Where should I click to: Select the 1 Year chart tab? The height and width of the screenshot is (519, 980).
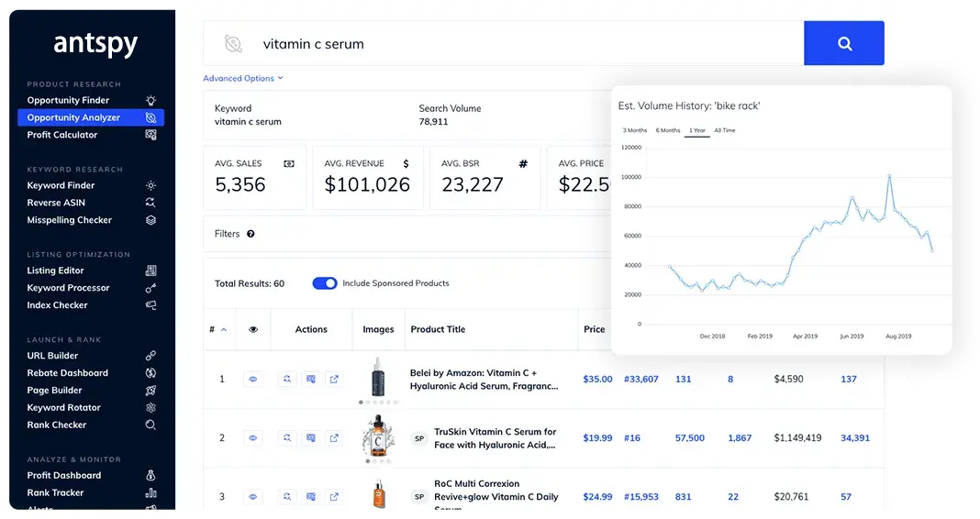pyautogui.click(x=696, y=130)
